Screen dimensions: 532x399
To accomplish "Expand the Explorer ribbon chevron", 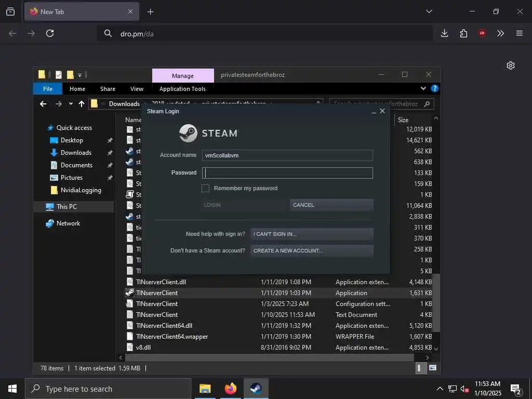I will 423,88.
